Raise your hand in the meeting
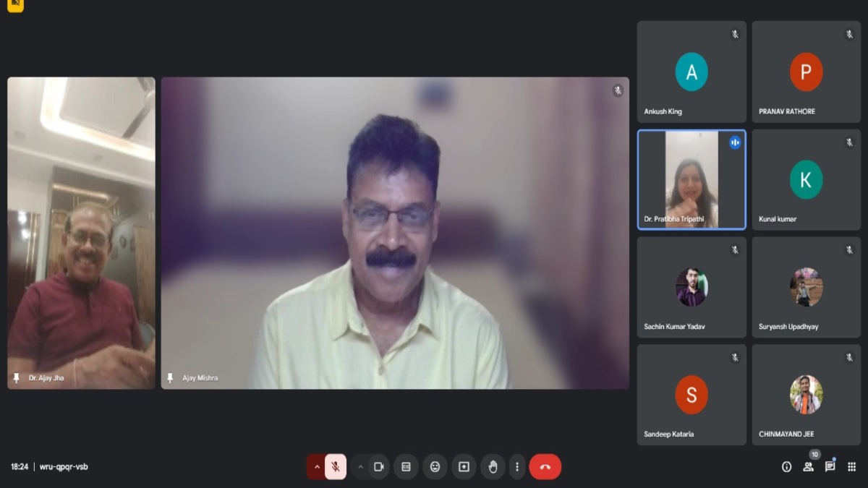The width and height of the screenshot is (868, 488). pyautogui.click(x=493, y=467)
